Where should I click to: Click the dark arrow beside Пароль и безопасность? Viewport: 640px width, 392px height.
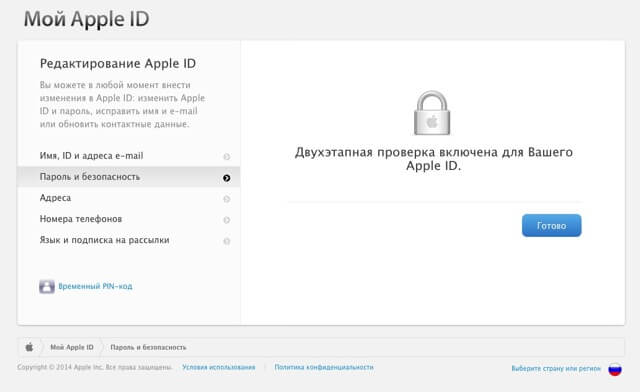(227, 178)
